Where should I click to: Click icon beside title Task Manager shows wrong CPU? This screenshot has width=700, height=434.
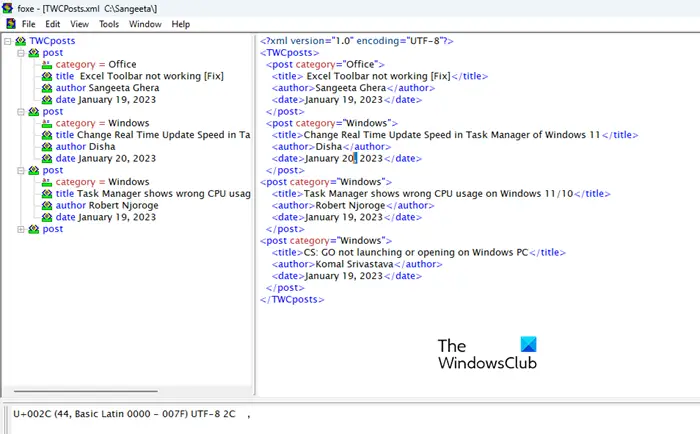click(x=47, y=194)
